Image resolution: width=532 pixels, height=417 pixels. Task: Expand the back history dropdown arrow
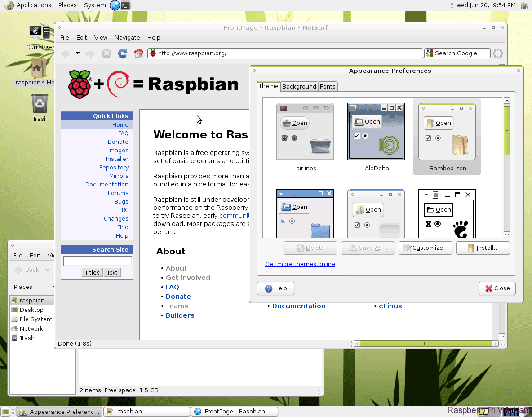[x=77, y=53]
